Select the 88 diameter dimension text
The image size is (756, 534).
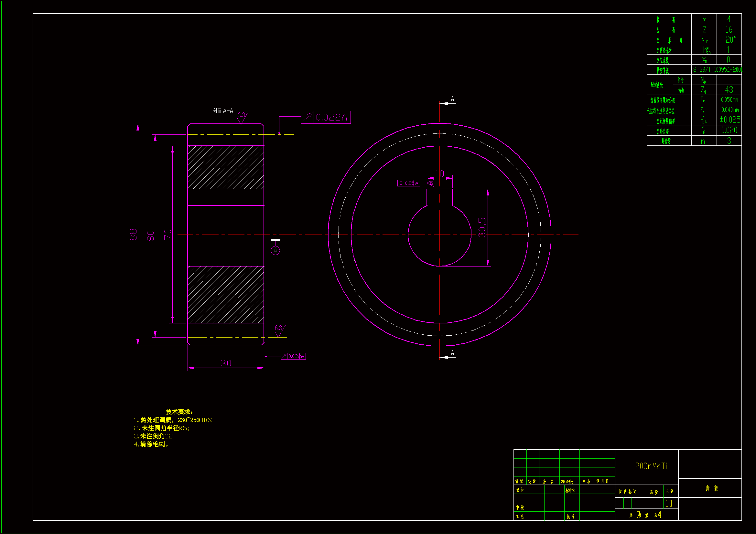click(x=133, y=235)
